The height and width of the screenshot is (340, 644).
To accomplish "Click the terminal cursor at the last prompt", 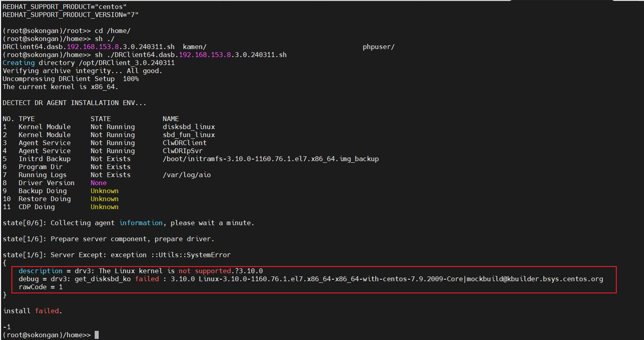I will point(97,335).
